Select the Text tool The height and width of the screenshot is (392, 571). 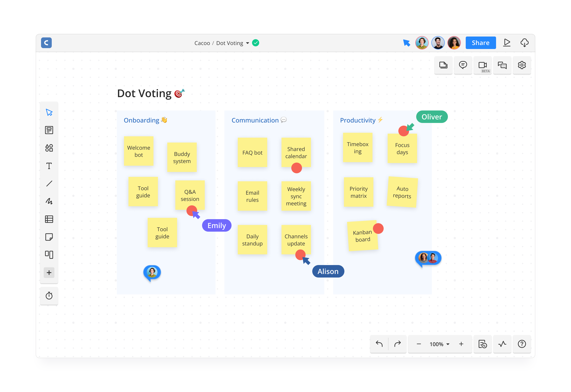click(x=49, y=166)
